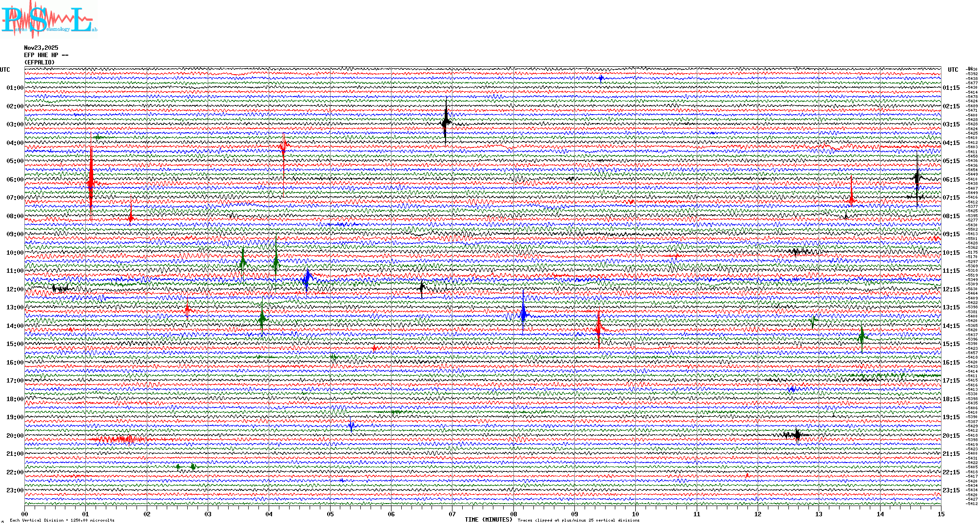Viewport: 980px width, 527px height.
Task: Click the TIME (MINUTES) axis title
Action: click(x=488, y=520)
